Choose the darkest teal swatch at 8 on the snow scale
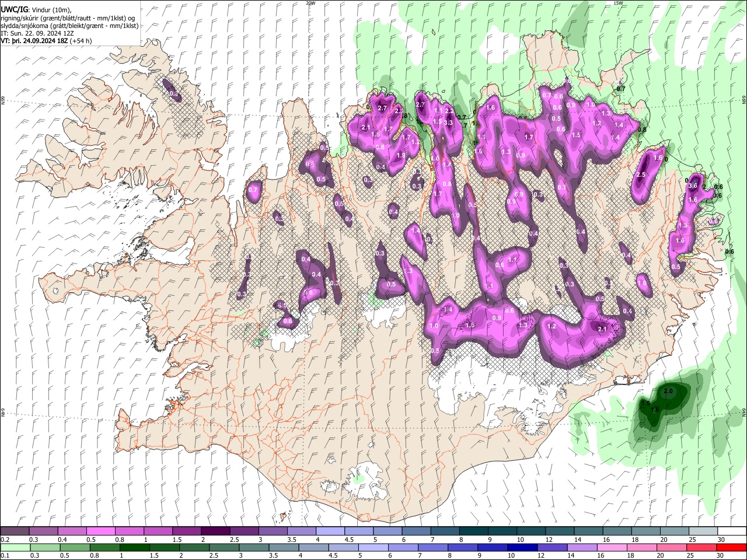 pyautogui.click(x=474, y=531)
